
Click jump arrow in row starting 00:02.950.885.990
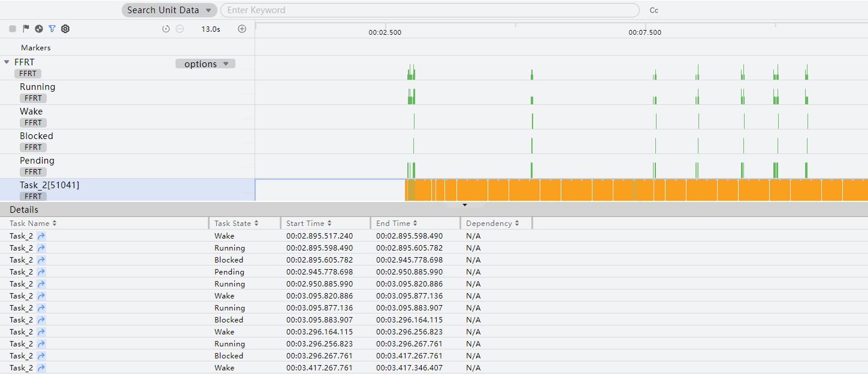(41, 283)
